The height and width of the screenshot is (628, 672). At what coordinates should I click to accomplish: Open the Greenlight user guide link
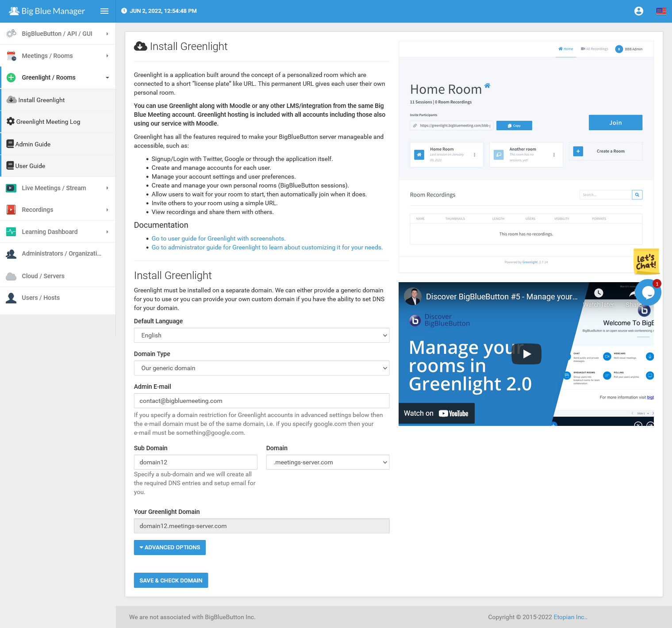click(219, 238)
